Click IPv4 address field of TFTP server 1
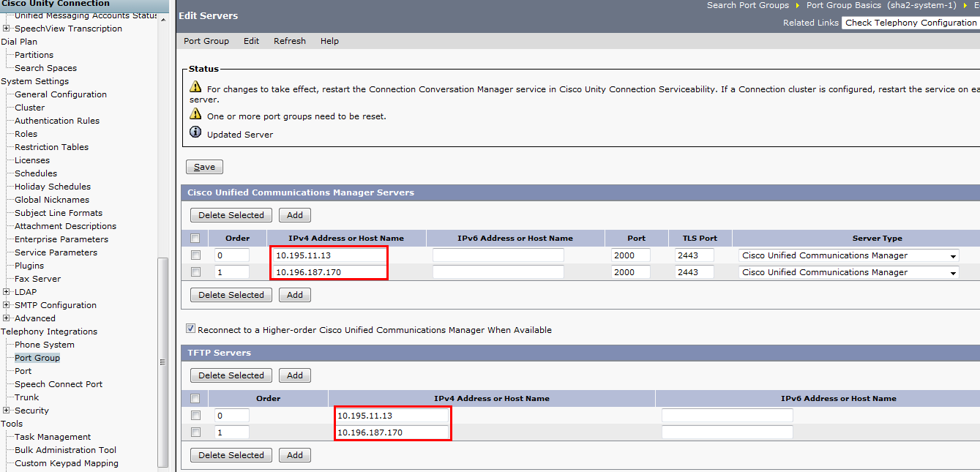This screenshot has height=472, width=980. point(392,432)
